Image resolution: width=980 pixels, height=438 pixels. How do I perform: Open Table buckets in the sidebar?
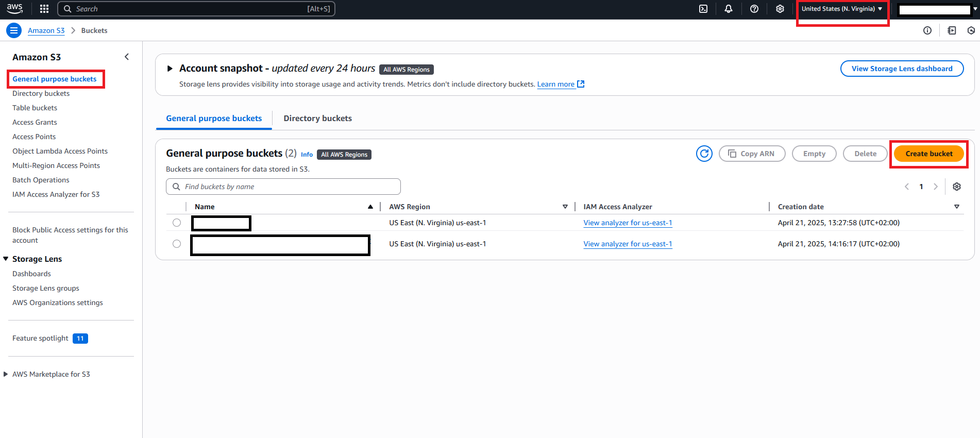(35, 108)
